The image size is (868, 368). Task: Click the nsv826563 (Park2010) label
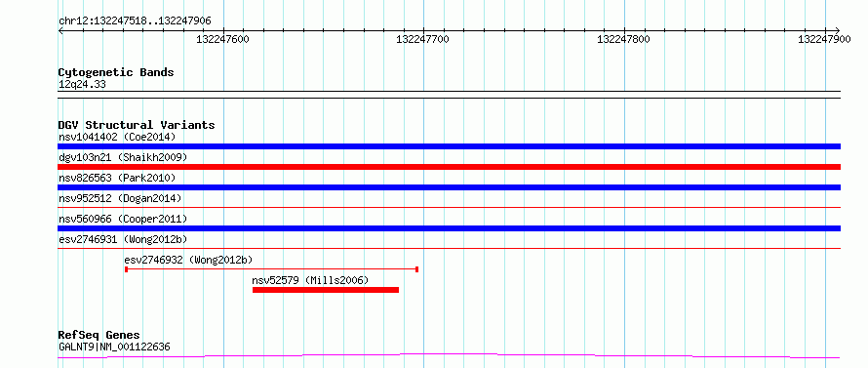coord(117,178)
